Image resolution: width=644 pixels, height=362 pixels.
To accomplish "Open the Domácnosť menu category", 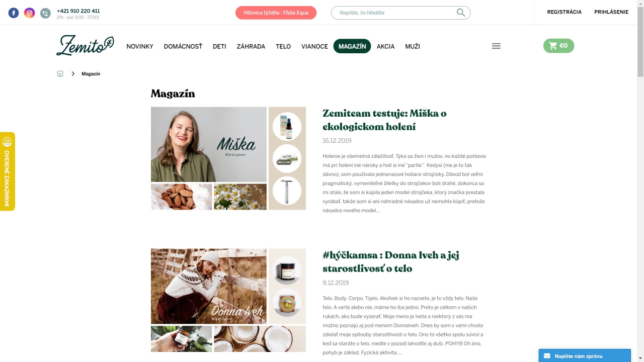I will 183,46.
